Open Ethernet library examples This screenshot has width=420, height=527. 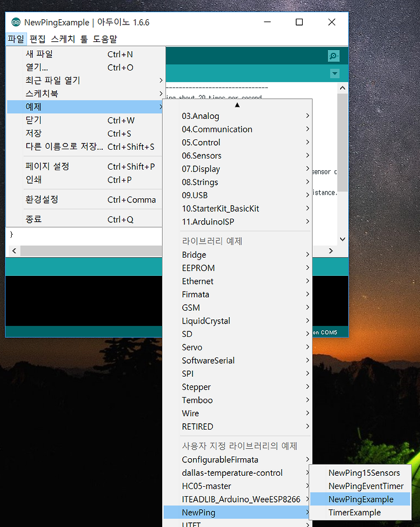(x=237, y=282)
